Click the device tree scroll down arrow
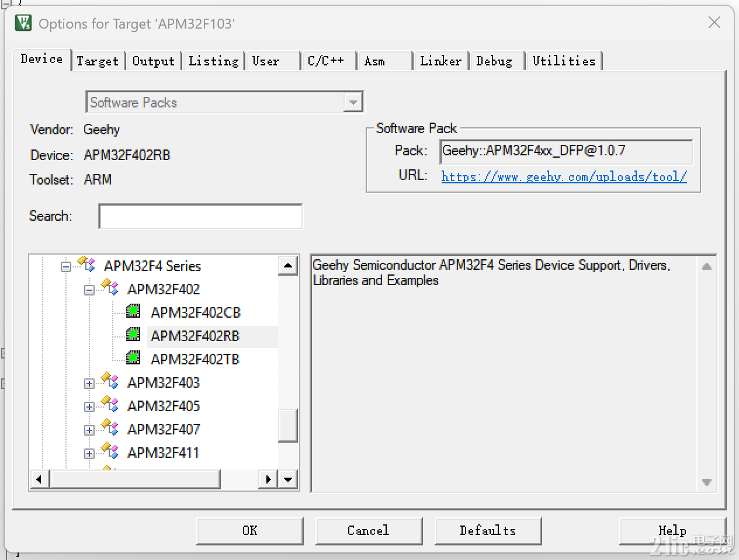This screenshot has width=739, height=560. coord(288,479)
